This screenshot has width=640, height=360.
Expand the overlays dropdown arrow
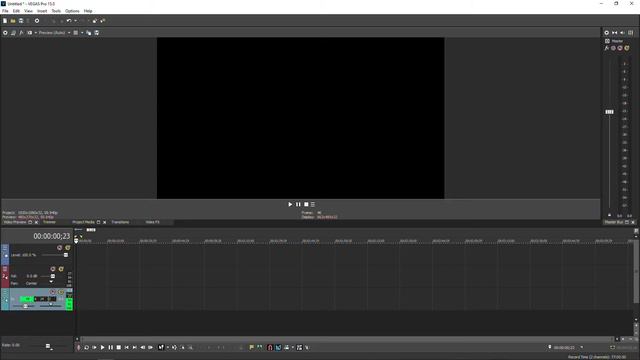pyautogui.click(x=82, y=33)
